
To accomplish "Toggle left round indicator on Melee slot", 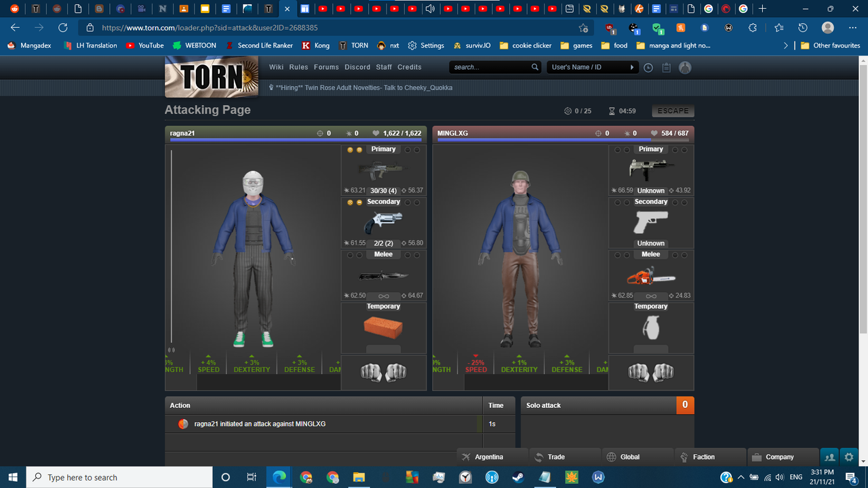I will tap(351, 255).
